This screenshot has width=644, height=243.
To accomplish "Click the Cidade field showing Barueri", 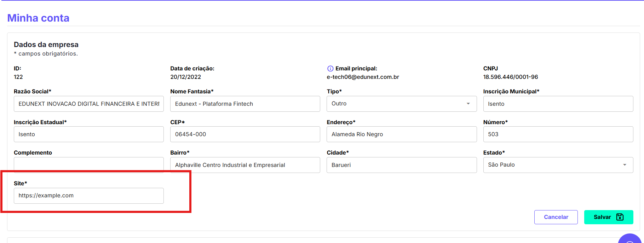I will tap(402, 165).
